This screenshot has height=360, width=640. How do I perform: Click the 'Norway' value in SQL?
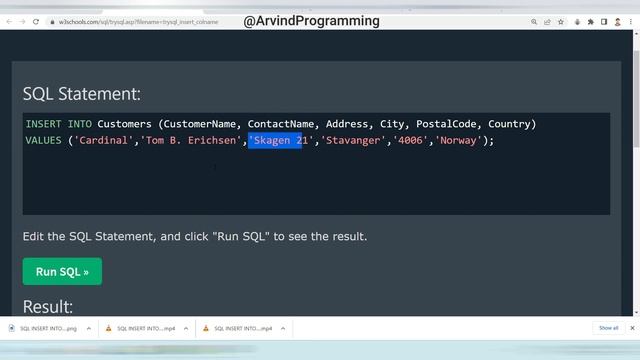tap(458, 140)
